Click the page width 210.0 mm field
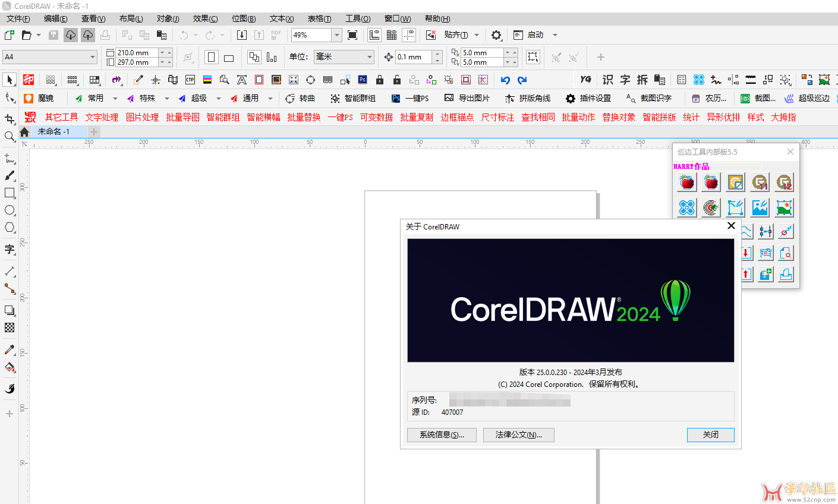Viewport: 838px width, 504px height. 137,52
